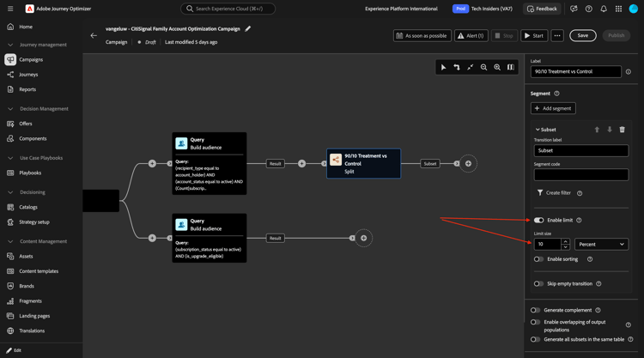Collapse the Subset section chevron

pos(538,130)
